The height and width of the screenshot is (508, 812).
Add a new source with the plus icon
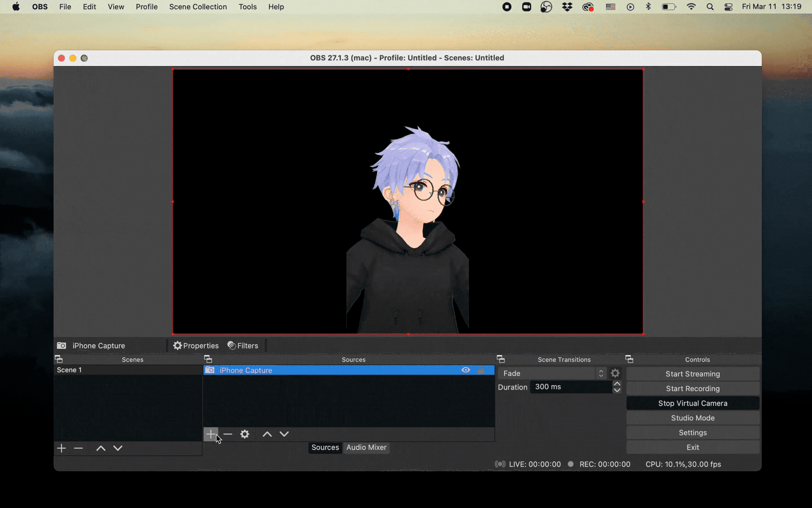[211, 434]
